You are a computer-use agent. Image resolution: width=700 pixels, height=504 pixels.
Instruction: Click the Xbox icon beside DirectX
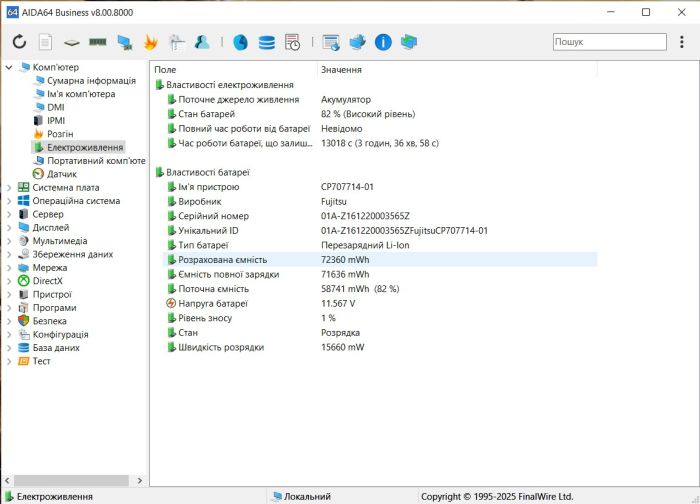(x=24, y=281)
